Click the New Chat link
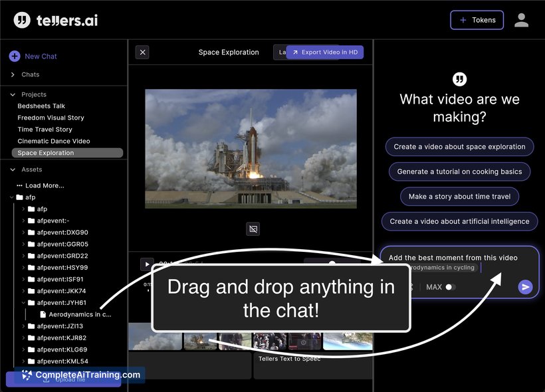The width and height of the screenshot is (545, 392). pos(41,56)
